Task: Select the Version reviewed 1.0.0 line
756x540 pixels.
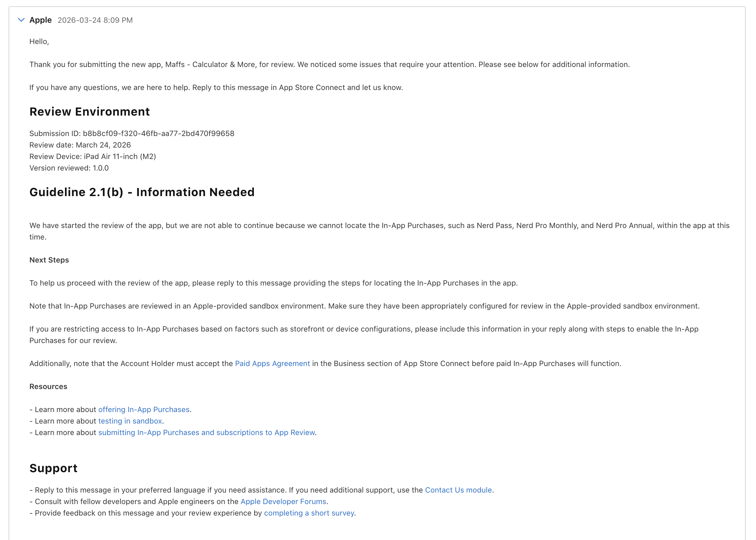Action: pyautogui.click(x=68, y=168)
